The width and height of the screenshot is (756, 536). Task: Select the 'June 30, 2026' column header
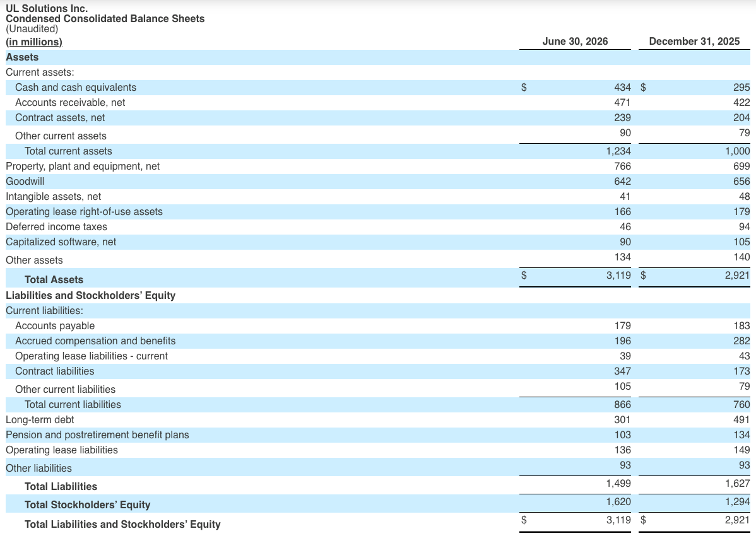click(575, 42)
